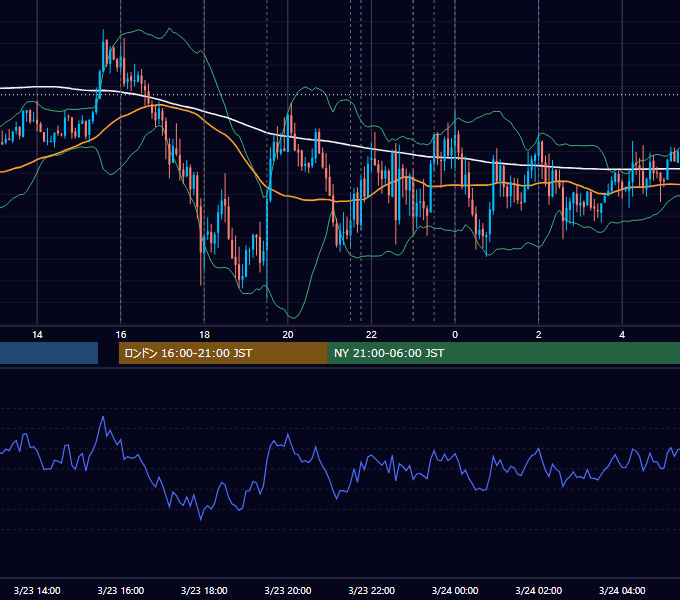Click the blue session bar before London
The image size is (680, 600).
click(49, 353)
